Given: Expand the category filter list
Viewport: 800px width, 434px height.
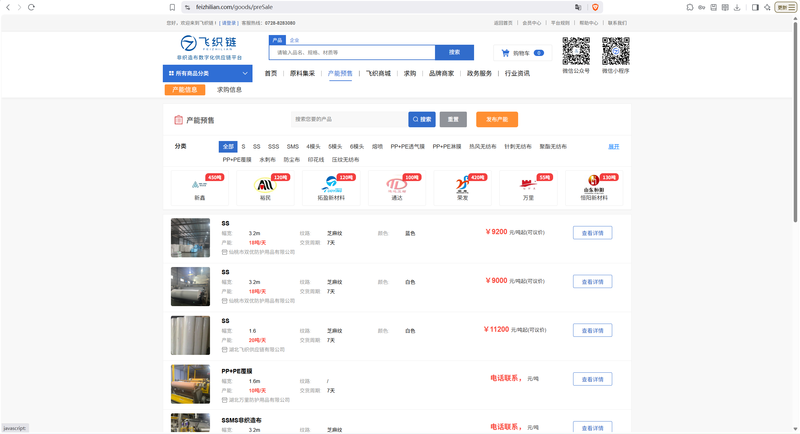Looking at the screenshot, I should click(613, 146).
